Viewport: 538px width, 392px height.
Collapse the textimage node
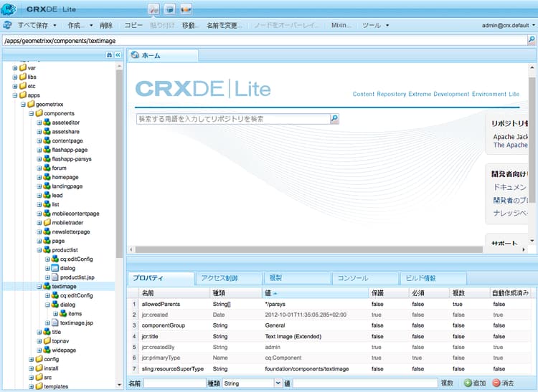click(x=39, y=287)
